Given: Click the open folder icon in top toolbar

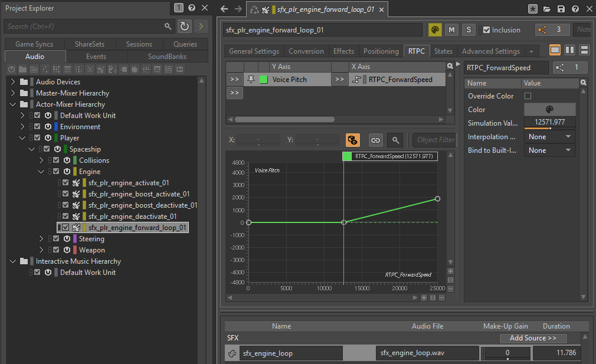Looking at the screenshot, I should point(547,9).
